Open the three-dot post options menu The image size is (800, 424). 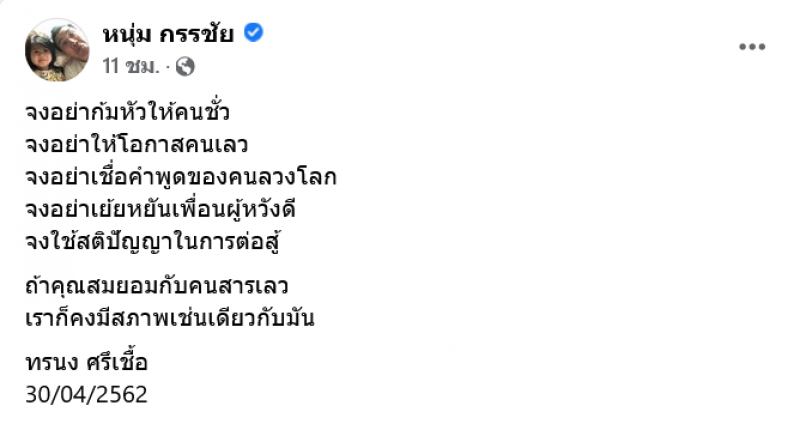(751, 47)
